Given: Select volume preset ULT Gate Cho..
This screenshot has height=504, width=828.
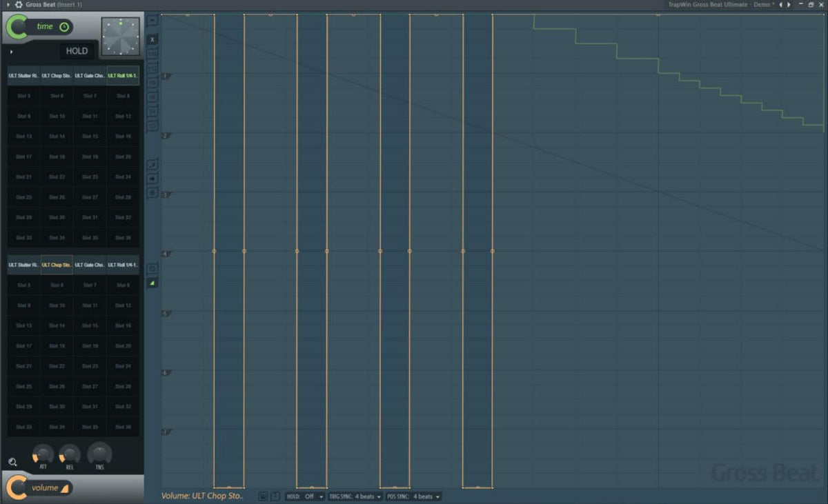Looking at the screenshot, I should [90, 265].
